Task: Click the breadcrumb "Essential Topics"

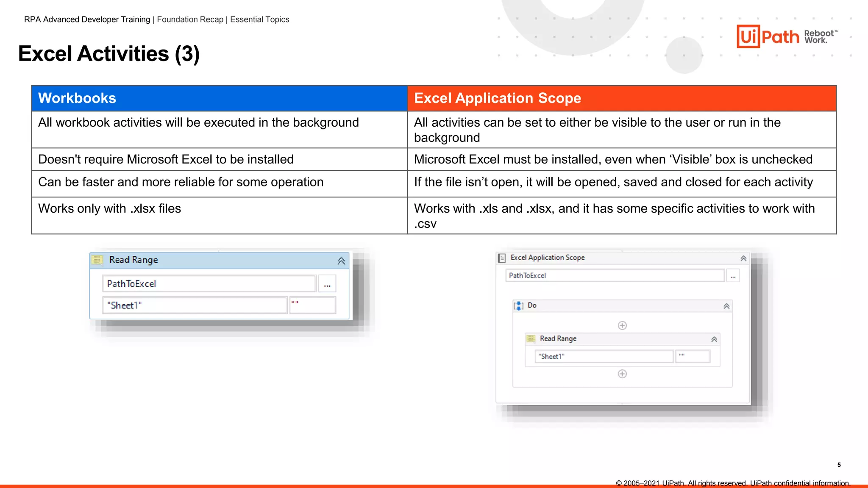Action: (x=259, y=19)
